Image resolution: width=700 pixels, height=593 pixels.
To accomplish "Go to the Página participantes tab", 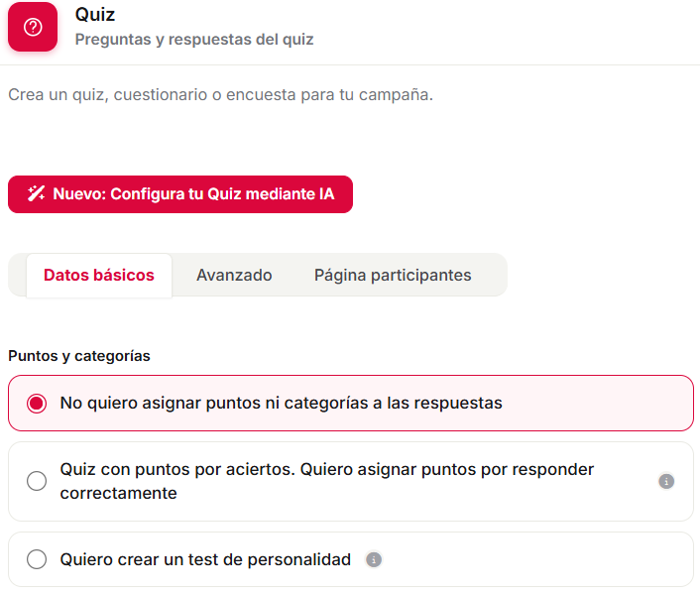I will (x=393, y=275).
